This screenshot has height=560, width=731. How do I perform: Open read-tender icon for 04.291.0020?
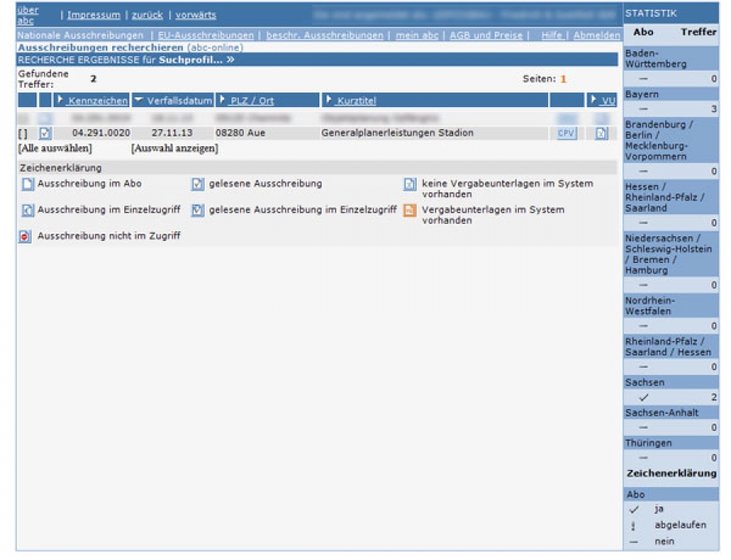(45, 133)
